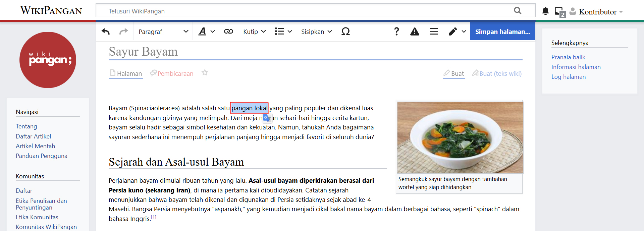Open the page options hamburger menu

point(434,32)
